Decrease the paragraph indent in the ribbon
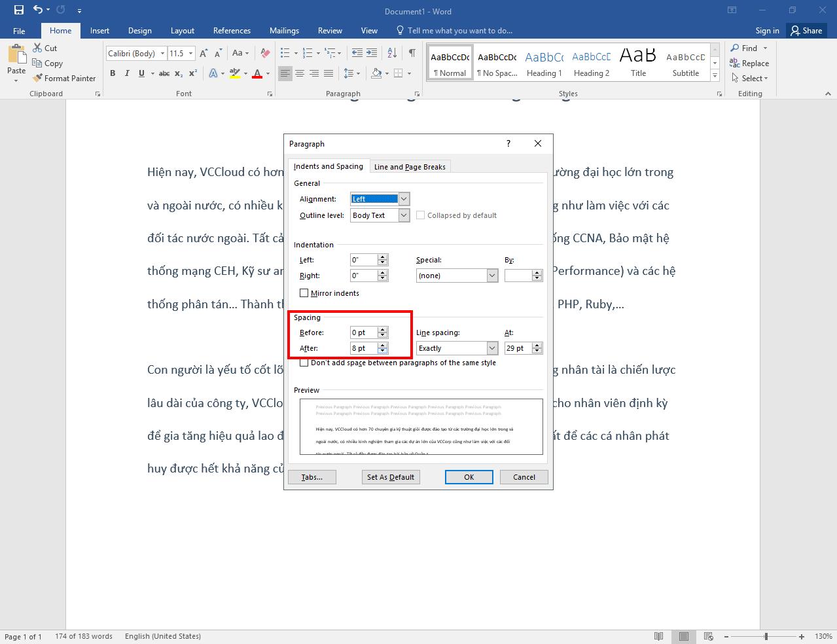The width and height of the screenshot is (837, 644). (x=357, y=53)
